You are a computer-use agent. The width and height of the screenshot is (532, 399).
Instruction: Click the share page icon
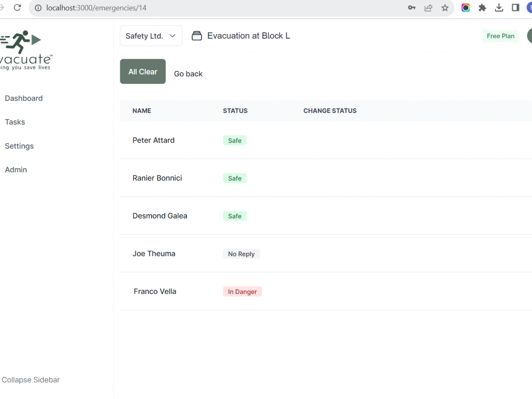[x=428, y=8]
